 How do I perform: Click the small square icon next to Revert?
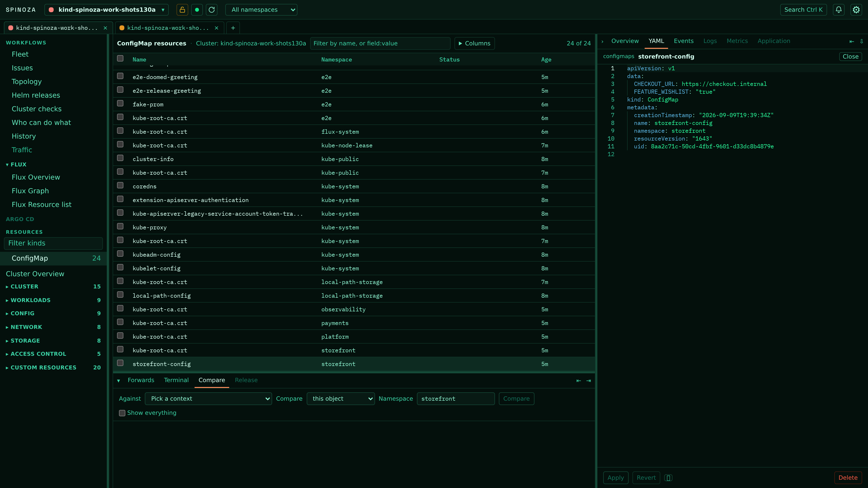pos(669,478)
